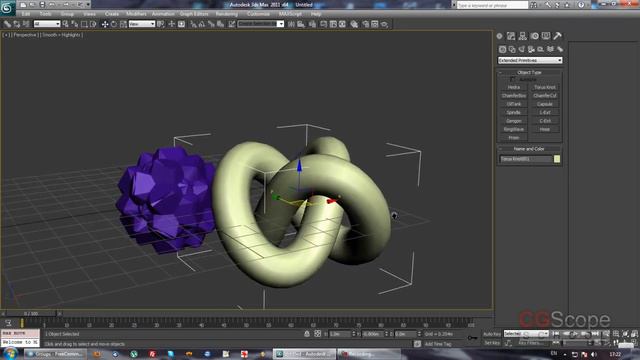Toggle Absolute/Offset transform type-in mode

click(317, 334)
